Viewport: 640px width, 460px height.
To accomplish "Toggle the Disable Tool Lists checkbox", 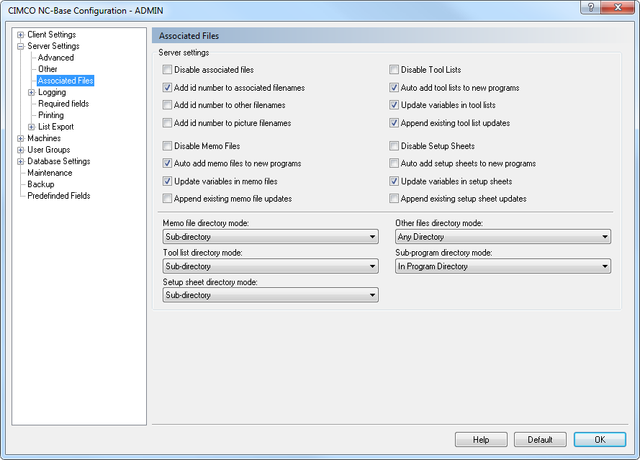I will 393,70.
